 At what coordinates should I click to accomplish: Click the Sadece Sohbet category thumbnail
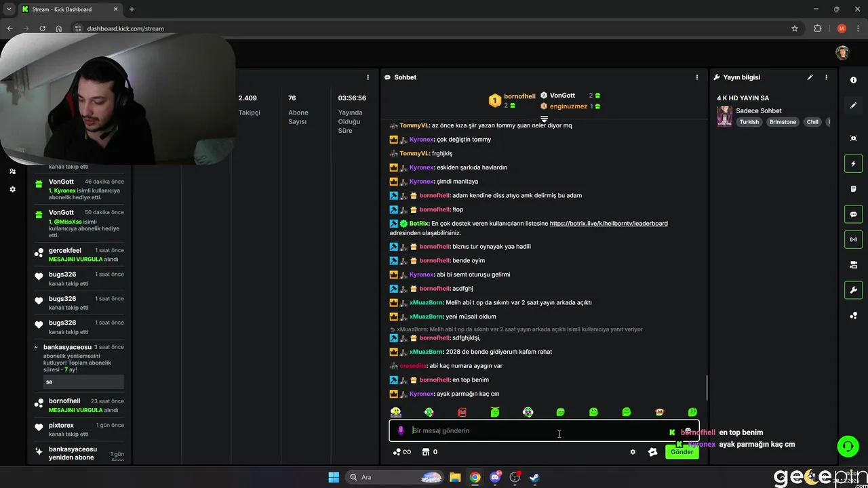click(x=724, y=117)
